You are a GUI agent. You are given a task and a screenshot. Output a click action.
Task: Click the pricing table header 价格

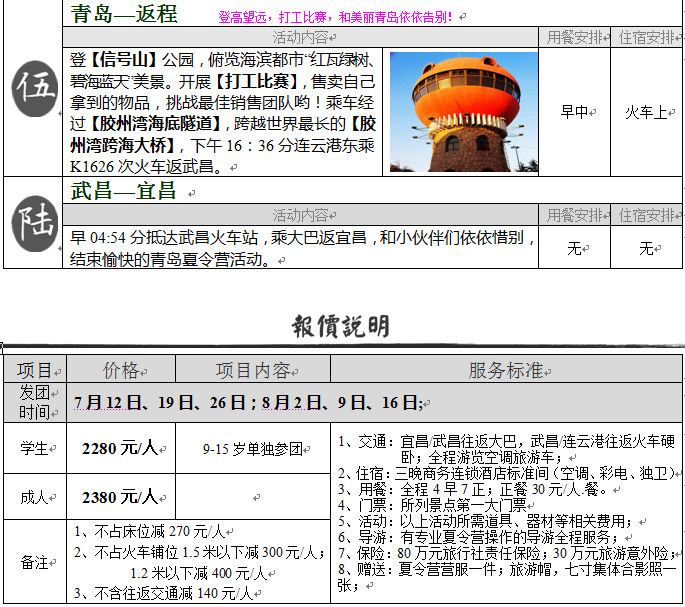coord(121,370)
